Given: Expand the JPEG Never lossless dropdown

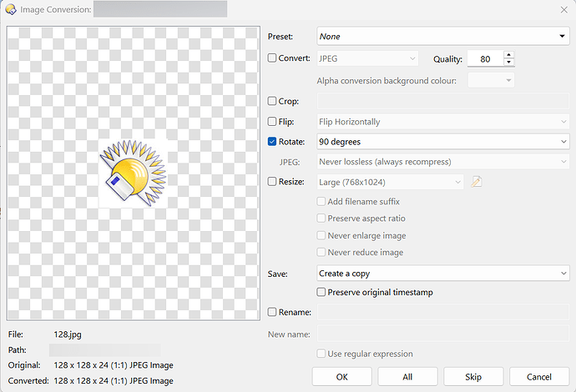Looking at the screenshot, I should pos(443,162).
